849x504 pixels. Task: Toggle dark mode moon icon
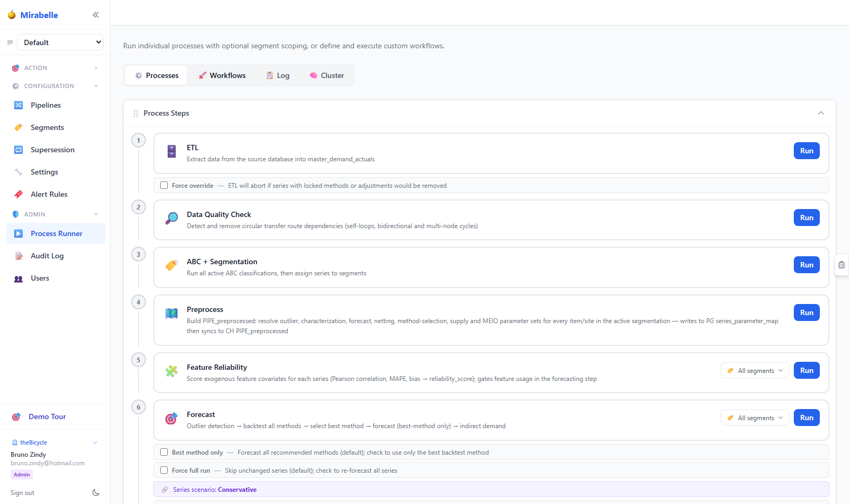tap(96, 493)
